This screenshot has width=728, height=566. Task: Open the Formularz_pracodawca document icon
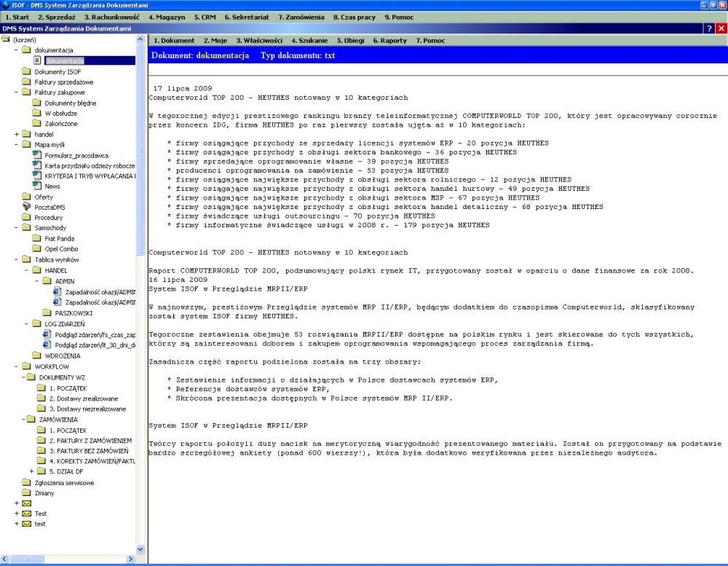click(x=37, y=155)
